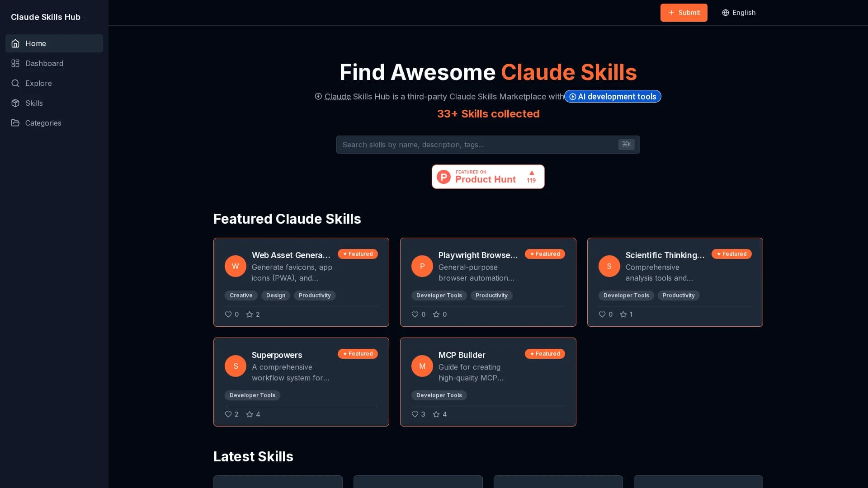Image resolution: width=868 pixels, height=488 pixels.
Task: Click Productivity tag on Scientific Thinking card
Action: 679,296
